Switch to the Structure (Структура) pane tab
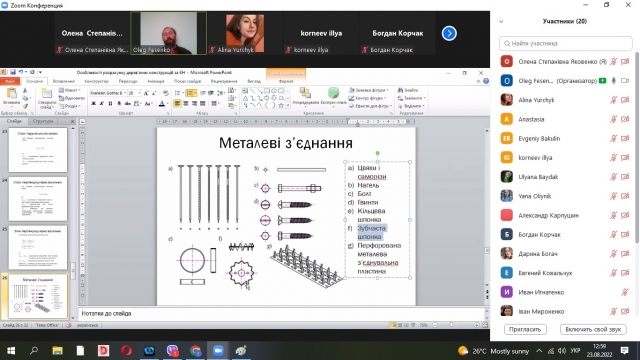Viewport: 640px width, 360px height. click(43, 121)
